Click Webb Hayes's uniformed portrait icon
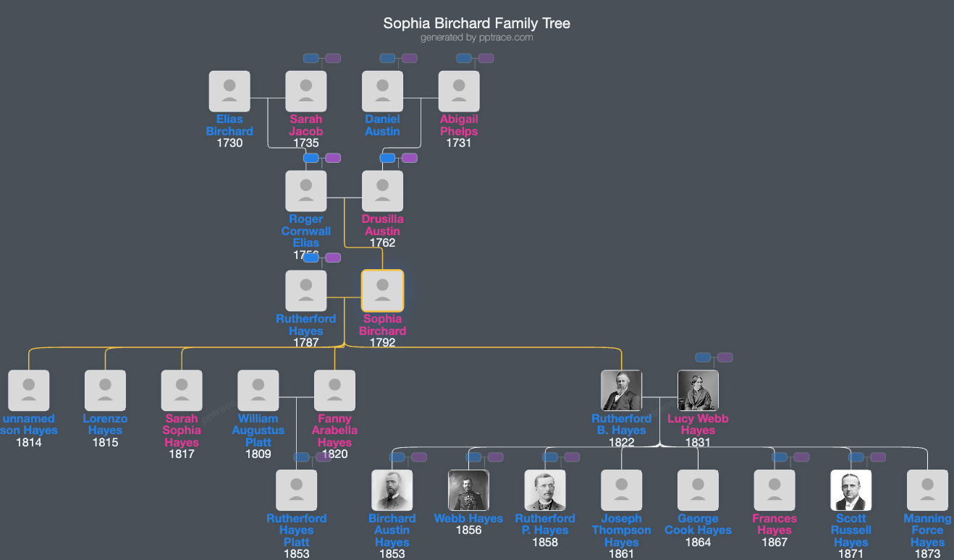Image resolution: width=954 pixels, height=560 pixels. [x=468, y=490]
